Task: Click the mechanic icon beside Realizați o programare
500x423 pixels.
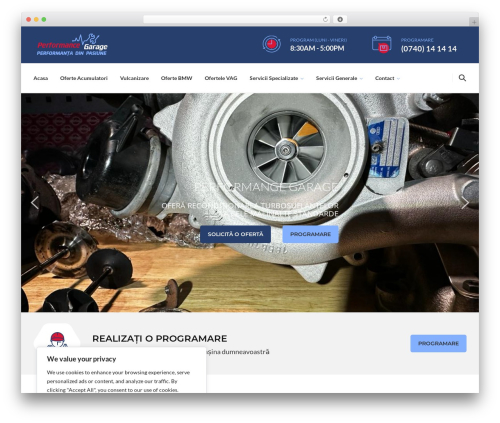Action: [x=57, y=339]
